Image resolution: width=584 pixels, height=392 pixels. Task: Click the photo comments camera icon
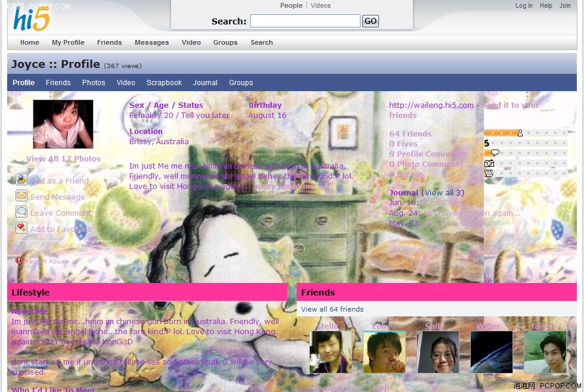pos(489,163)
